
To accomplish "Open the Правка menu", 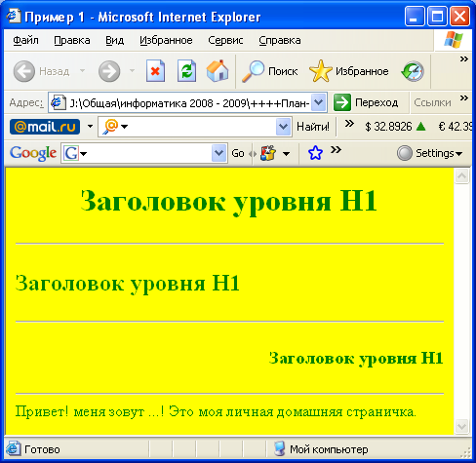I will tap(72, 40).
